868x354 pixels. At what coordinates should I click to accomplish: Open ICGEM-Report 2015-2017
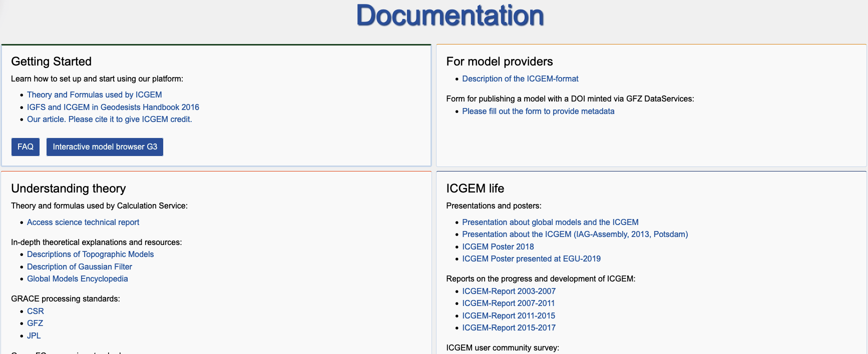(509, 328)
